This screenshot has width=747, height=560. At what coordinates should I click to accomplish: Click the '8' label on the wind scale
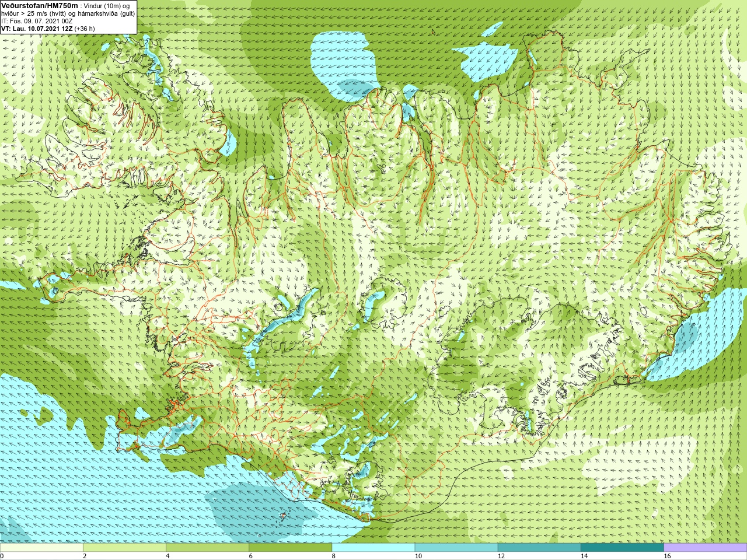(x=334, y=556)
